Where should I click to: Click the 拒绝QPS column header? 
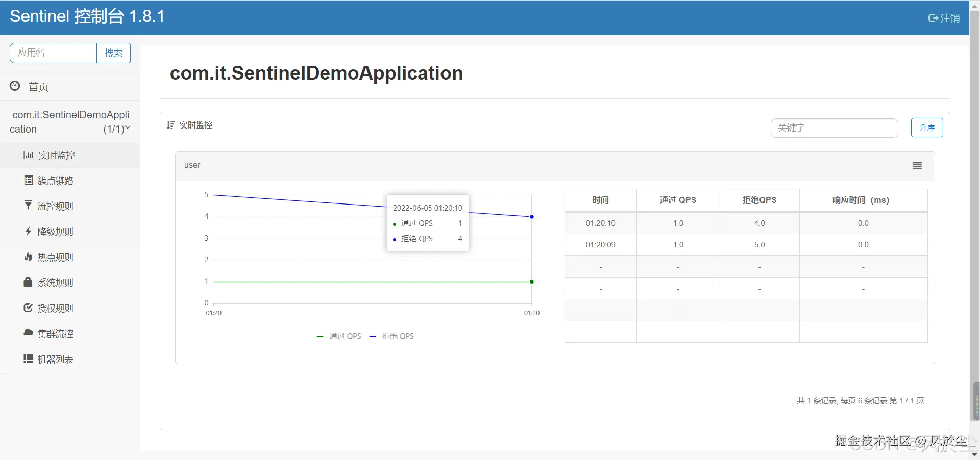(759, 200)
